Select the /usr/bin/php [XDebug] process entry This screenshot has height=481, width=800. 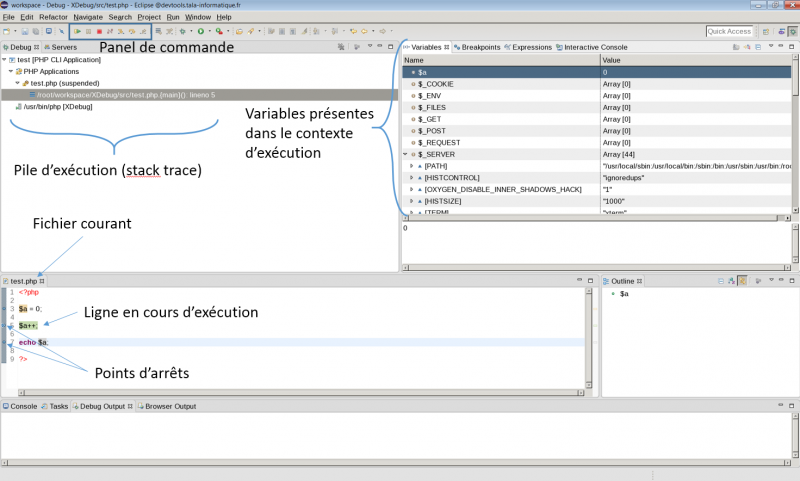[x=58, y=105]
